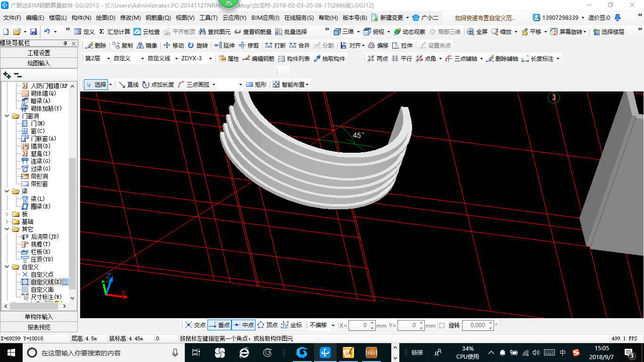Click 编辑钢筋 edit rebar
This screenshot has width=644, height=362.
pos(258,59)
